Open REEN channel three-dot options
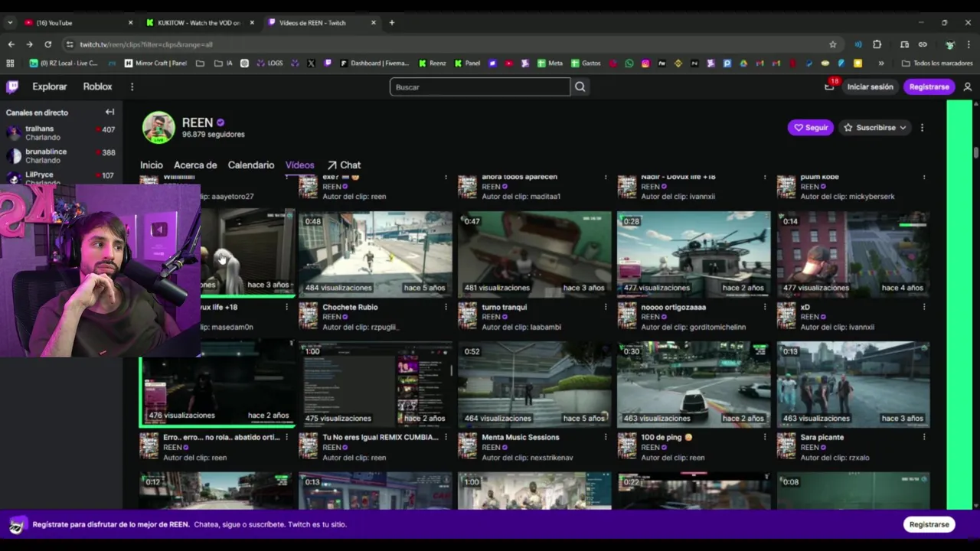 click(x=922, y=128)
